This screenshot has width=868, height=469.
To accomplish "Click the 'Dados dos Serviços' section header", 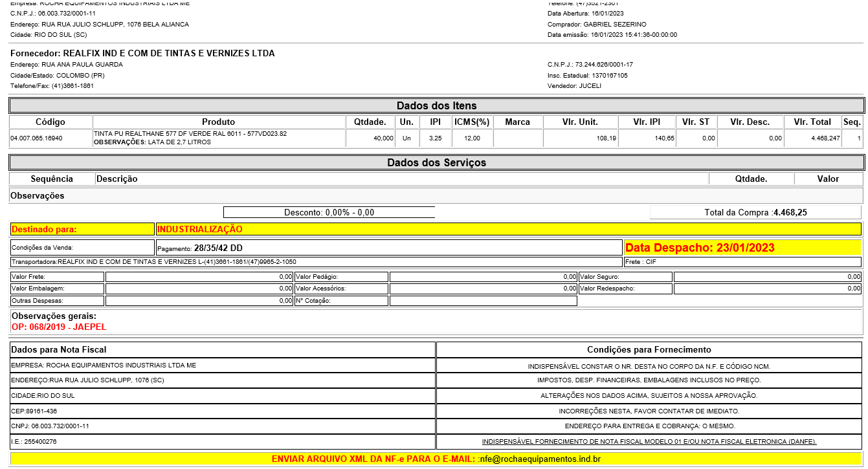I will 436,162.
